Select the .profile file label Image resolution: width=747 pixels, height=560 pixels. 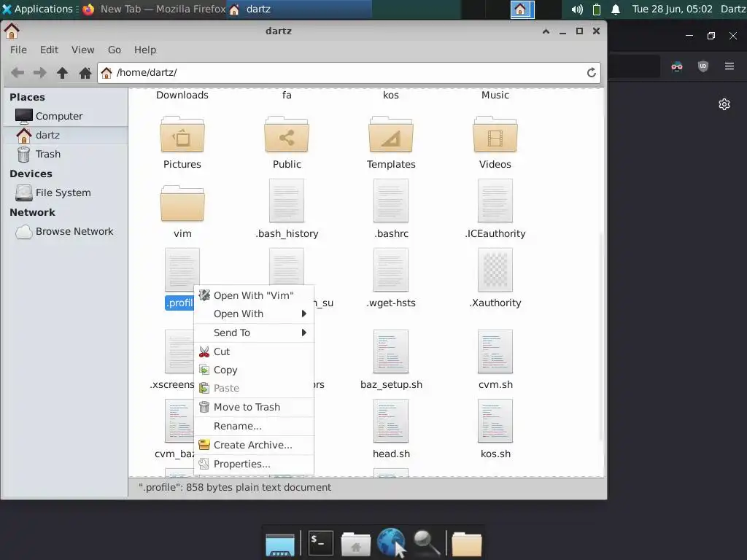(x=179, y=303)
